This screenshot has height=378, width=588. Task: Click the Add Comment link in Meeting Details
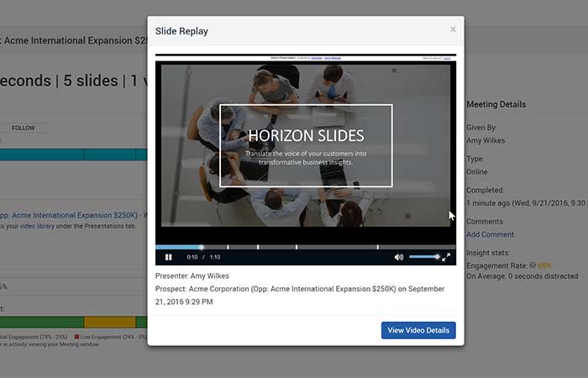[x=490, y=234]
